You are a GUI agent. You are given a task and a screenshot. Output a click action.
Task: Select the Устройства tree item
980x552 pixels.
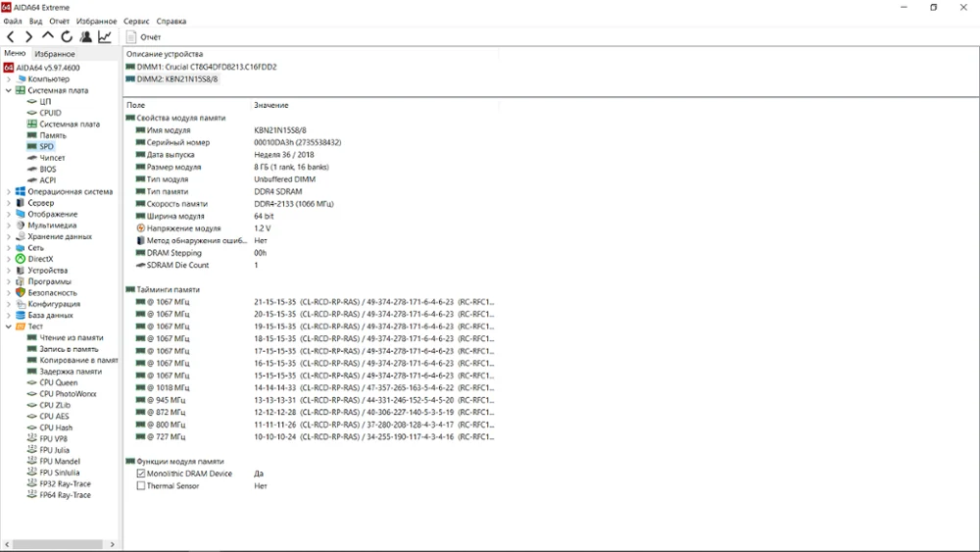click(x=47, y=271)
